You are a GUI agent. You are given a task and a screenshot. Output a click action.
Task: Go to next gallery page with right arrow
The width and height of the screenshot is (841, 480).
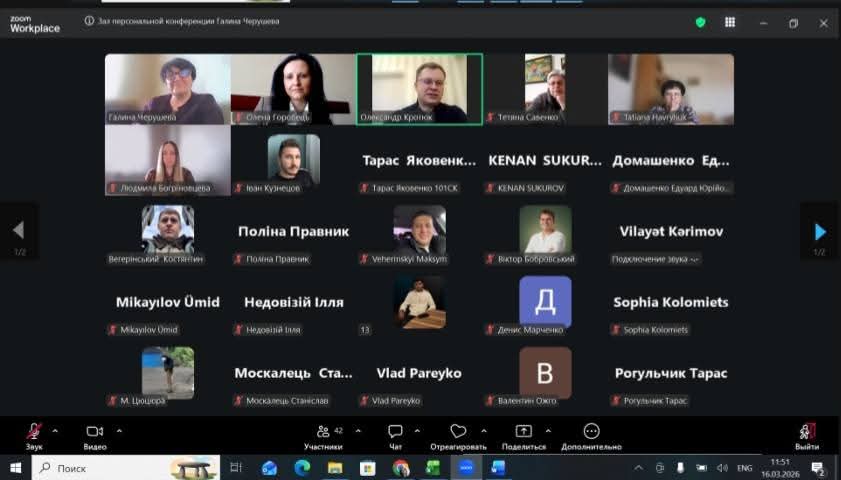tap(819, 231)
